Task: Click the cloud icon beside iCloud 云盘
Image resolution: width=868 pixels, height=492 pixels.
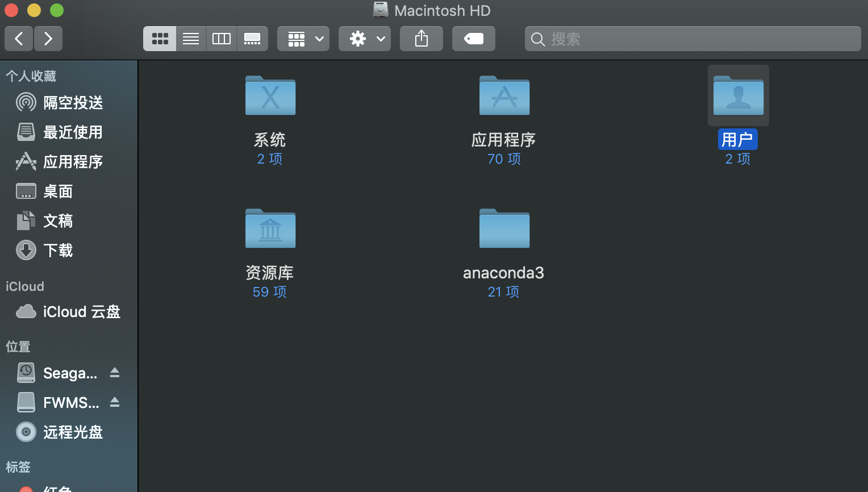Action: (26, 311)
